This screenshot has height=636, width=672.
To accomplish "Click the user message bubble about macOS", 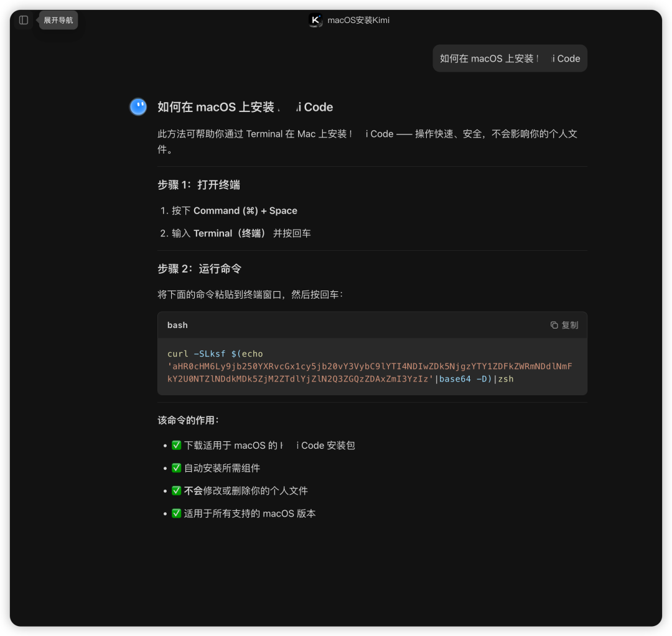I will click(x=510, y=58).
